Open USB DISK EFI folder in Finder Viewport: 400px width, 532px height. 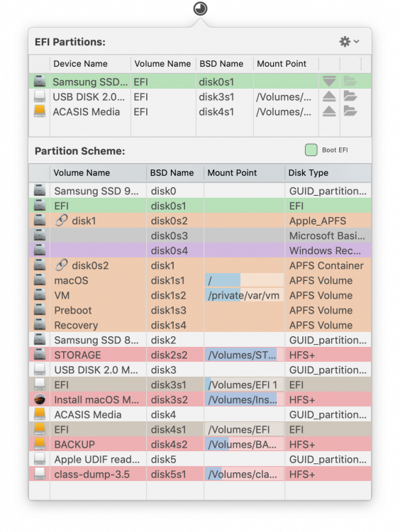coord(350,96)
